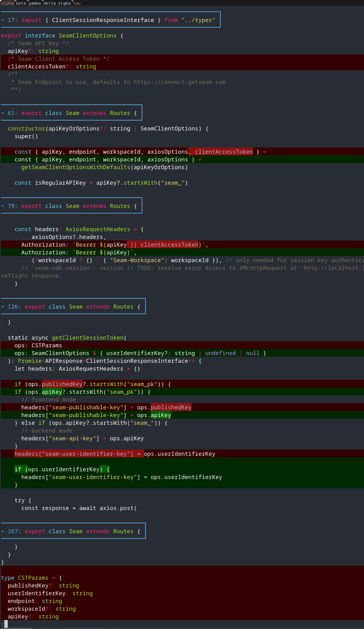
Task: Click "const isRegularAPIKey" line
Action: point(101,183)
